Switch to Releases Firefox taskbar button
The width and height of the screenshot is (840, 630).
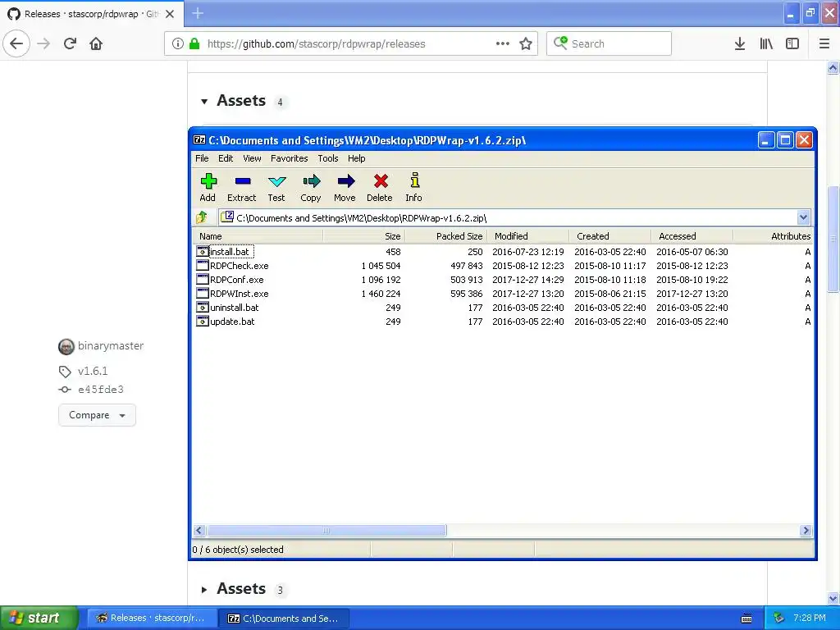coord(152,618)
